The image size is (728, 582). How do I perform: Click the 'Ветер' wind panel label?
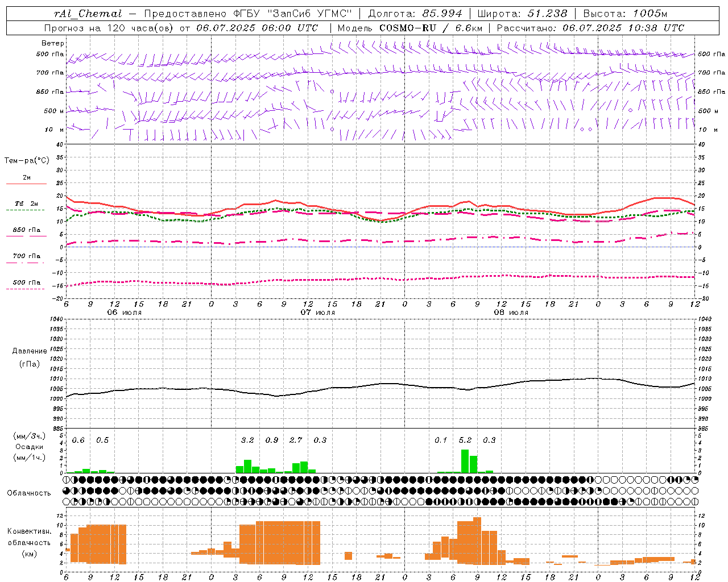click(x=52, y=43)
